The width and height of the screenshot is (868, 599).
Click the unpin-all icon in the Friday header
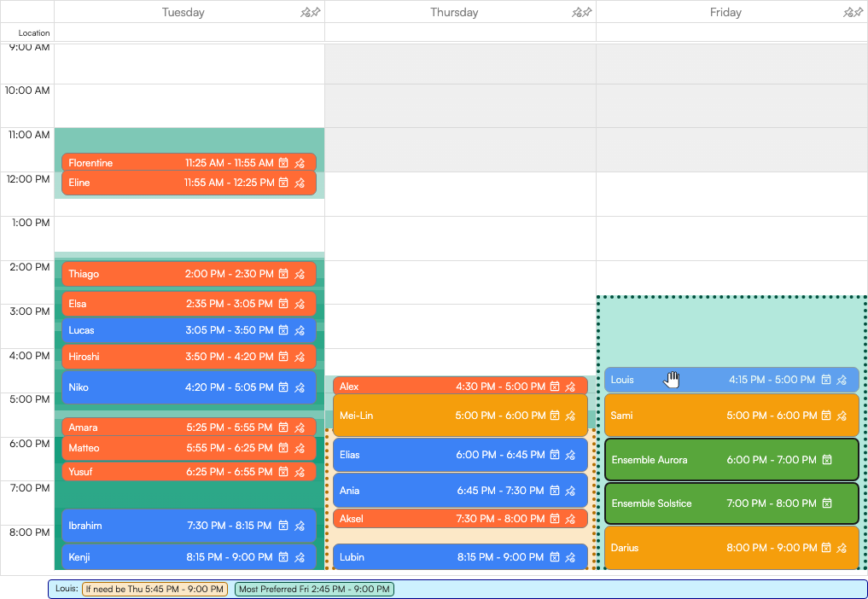(848, 12)
